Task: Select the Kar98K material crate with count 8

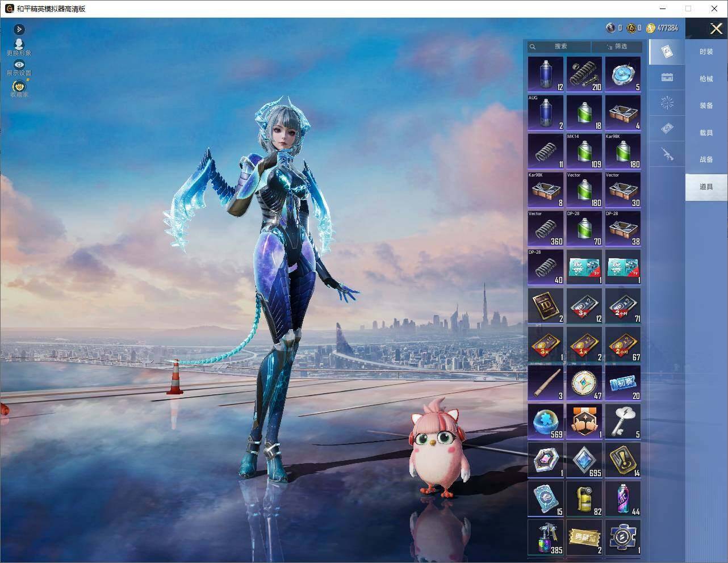Action: tap(546, 190)
